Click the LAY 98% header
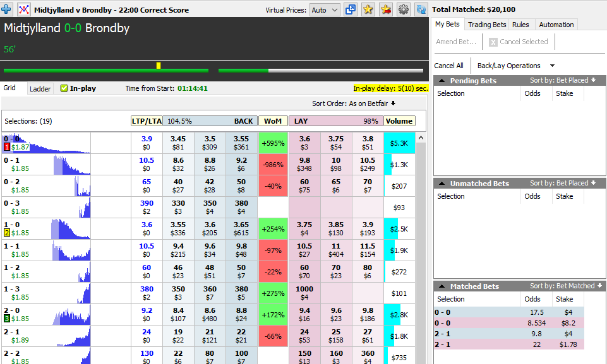Viewport: 607px width, 364px height. (336, 121)
